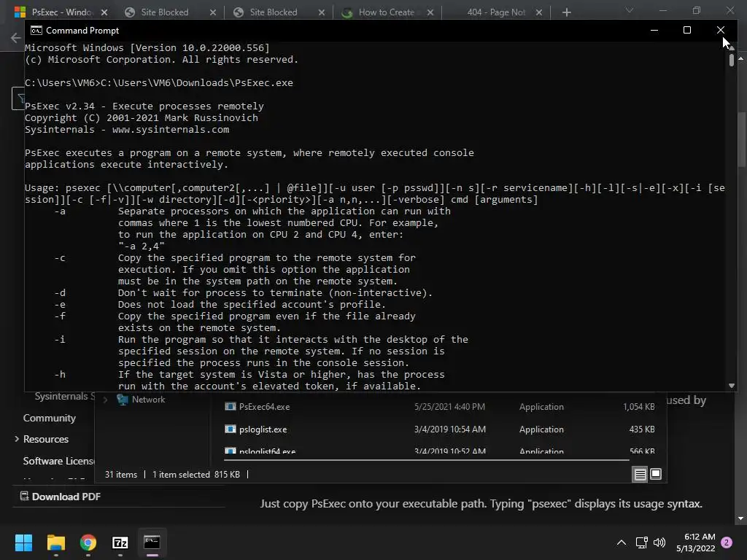
Task: Open the browser tab search dropdown
Action: pos(630,10)
